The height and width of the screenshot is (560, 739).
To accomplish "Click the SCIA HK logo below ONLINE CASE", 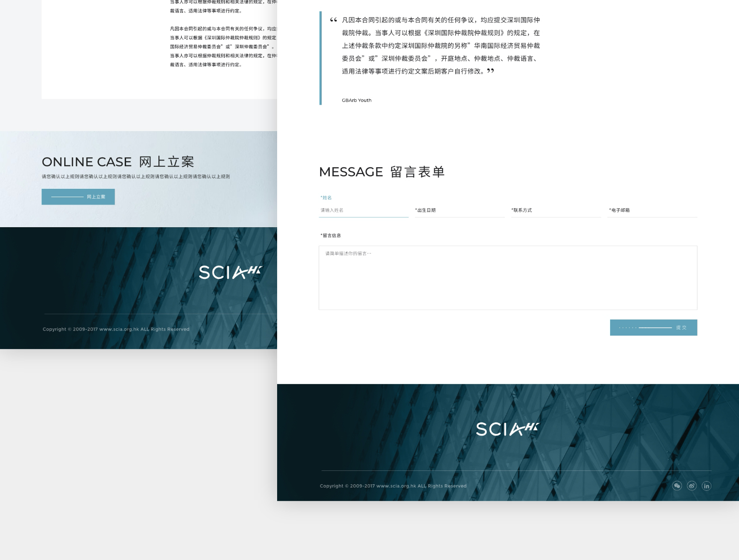I will coord(230,272).
